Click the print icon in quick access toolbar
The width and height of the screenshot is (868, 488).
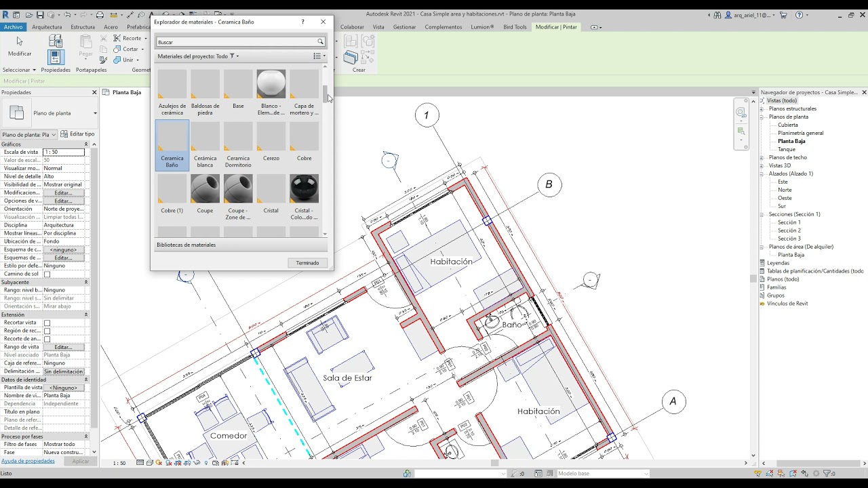pos(100,15)
